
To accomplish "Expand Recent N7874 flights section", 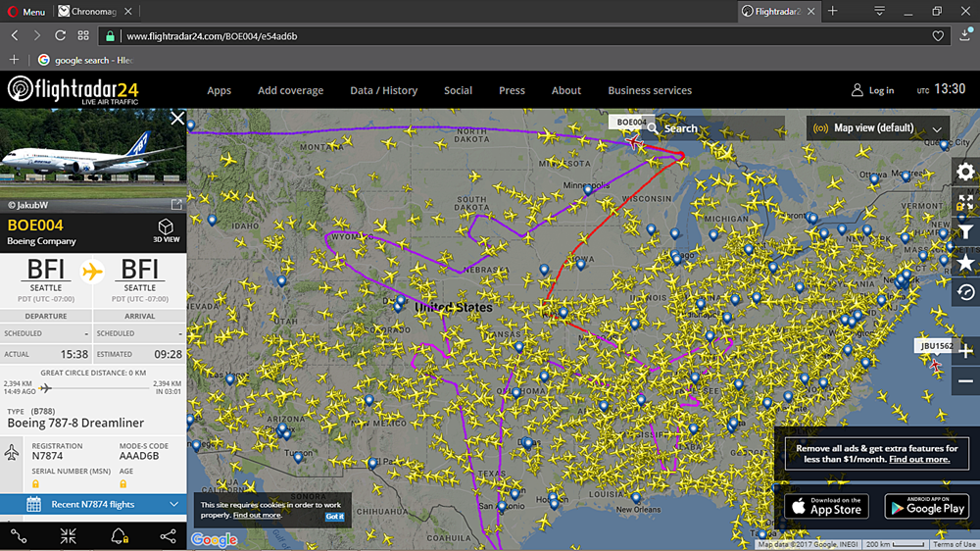I will pos(93,504).
